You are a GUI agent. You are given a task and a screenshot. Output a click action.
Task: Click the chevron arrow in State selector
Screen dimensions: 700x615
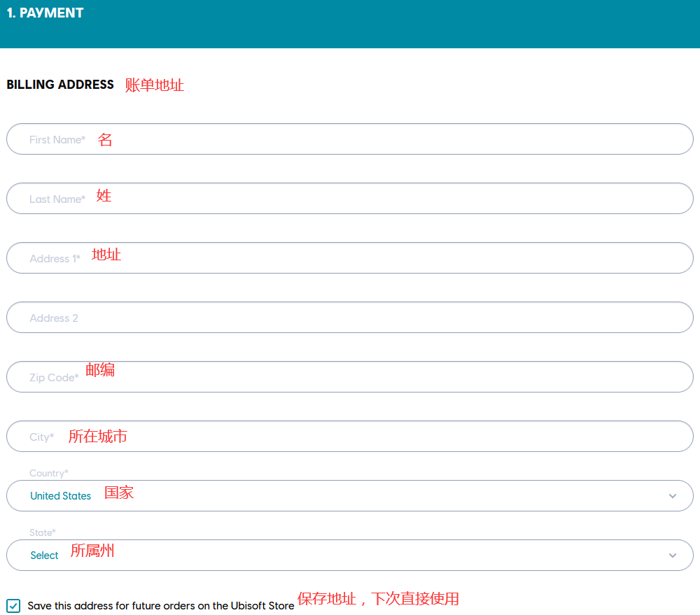[673, 556]
